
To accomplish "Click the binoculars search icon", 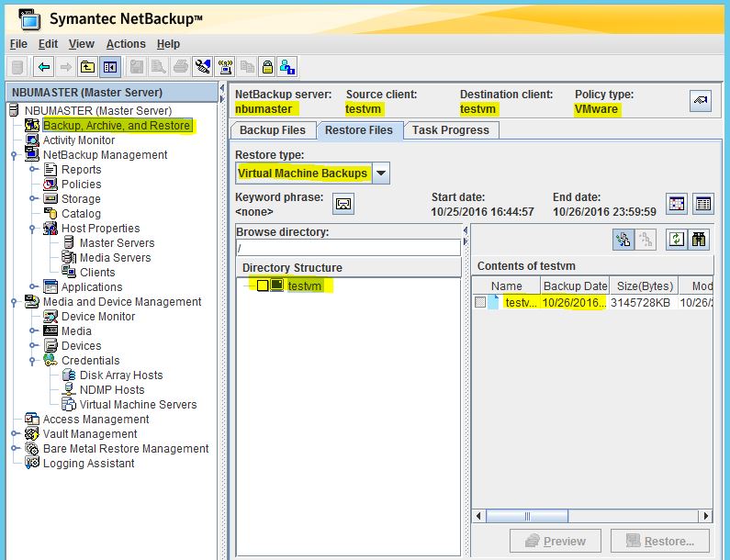I will pos(699,240).
